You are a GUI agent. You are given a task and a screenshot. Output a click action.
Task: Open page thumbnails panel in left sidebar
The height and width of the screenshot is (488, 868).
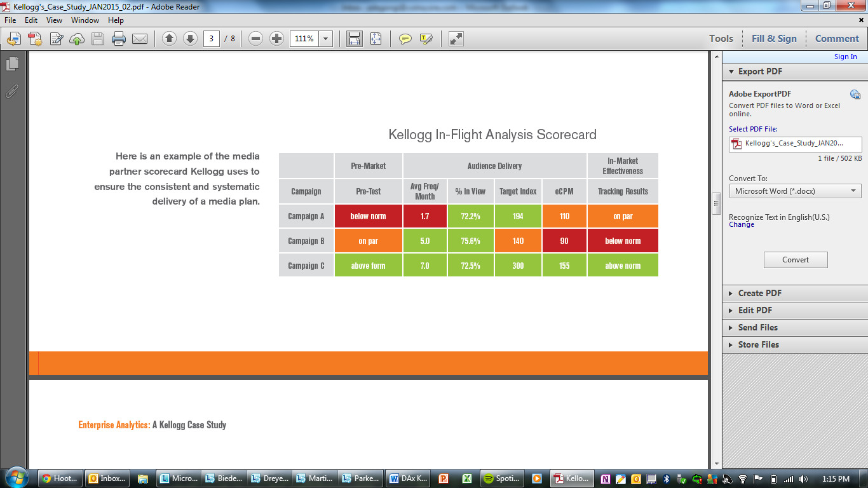pyautogui.click(x=12, y=64)
